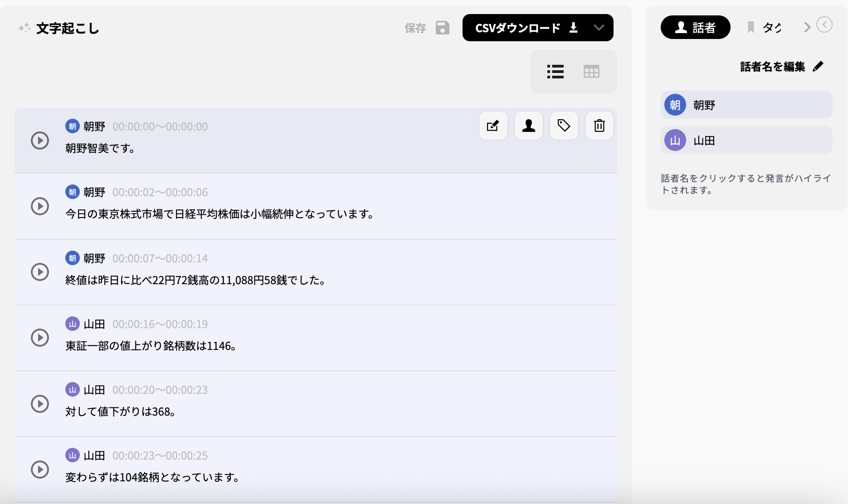Screen dimensions: 848x504
Task: Click the speaker assignment icon on the first utterance
Action: pos(528,126)
